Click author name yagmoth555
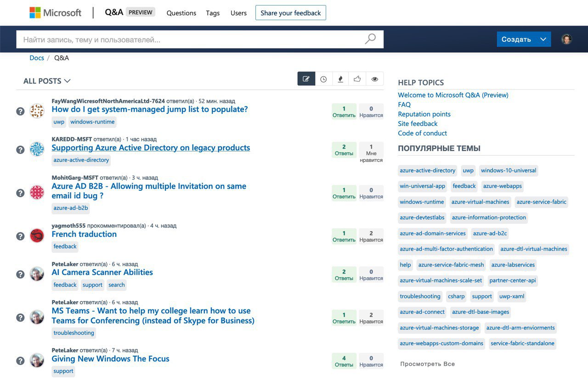Screen dimensions: 588x379 68,226
